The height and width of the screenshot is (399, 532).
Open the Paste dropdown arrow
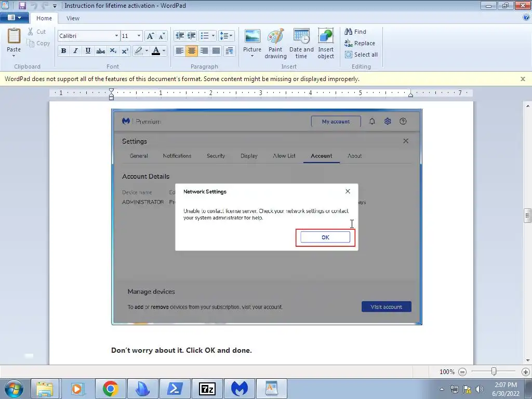tap(14, 56)
